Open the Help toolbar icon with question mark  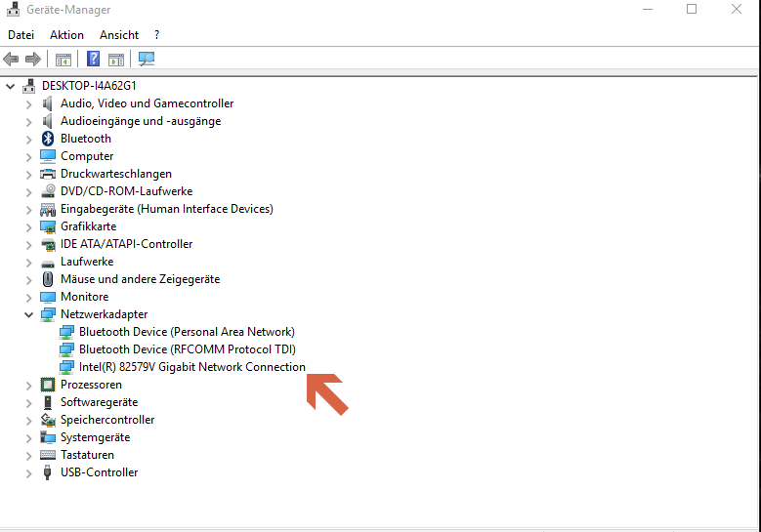click(x=93, y=60)
